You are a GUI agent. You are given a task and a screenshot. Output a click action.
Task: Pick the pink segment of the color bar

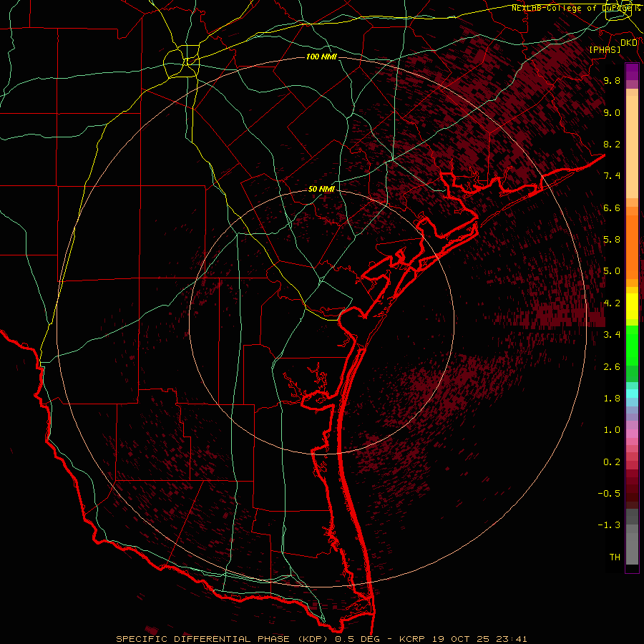point(632,434)
